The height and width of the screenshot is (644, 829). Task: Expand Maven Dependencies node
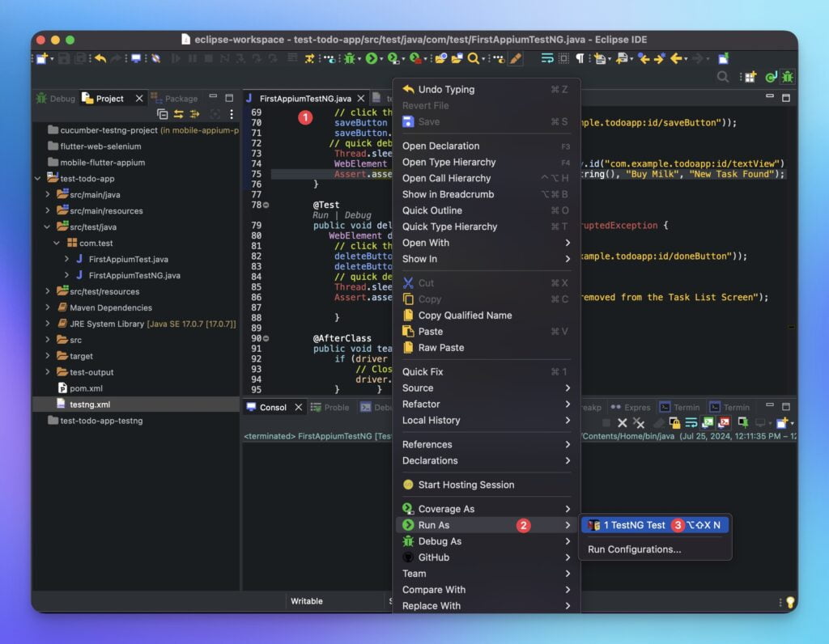point(48,307)
